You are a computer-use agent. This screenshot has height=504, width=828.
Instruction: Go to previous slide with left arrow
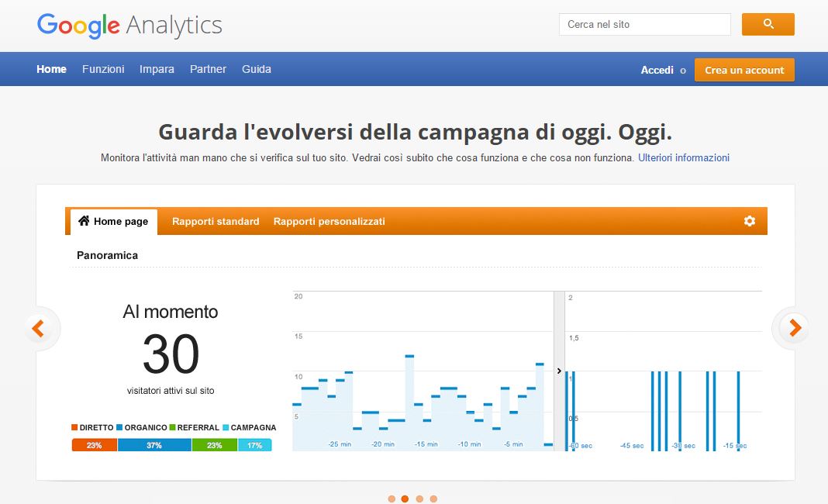[38, 328]
